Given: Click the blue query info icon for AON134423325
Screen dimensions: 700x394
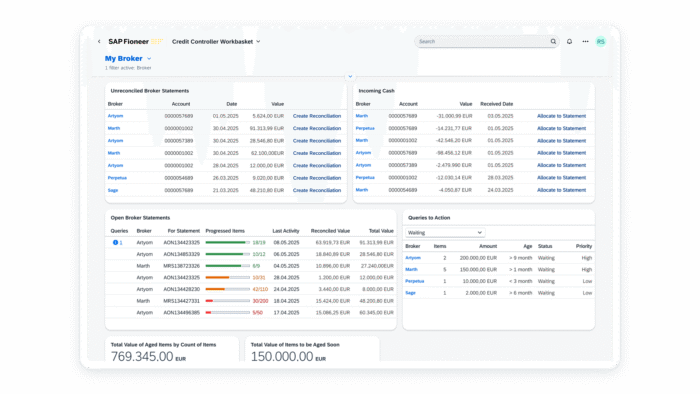Looking at the screenshot, I should pos(115,243).
